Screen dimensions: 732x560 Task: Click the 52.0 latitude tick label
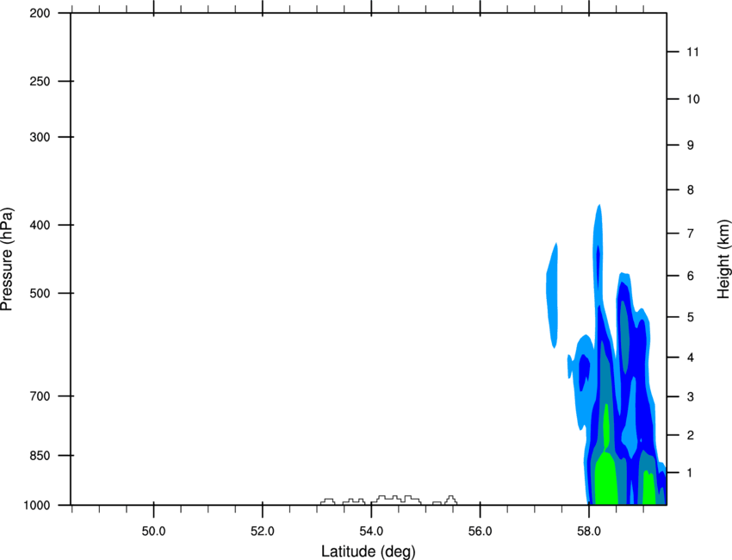click(x=263, y=532)
